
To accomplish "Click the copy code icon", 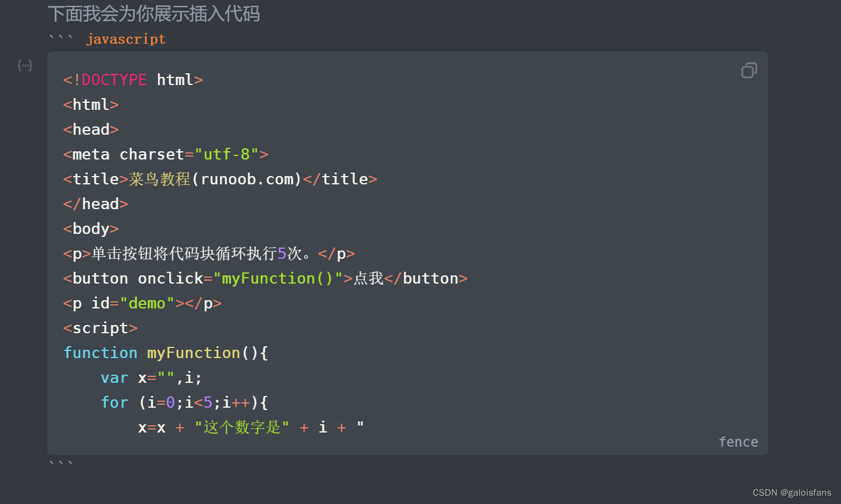I will (749, 70).
